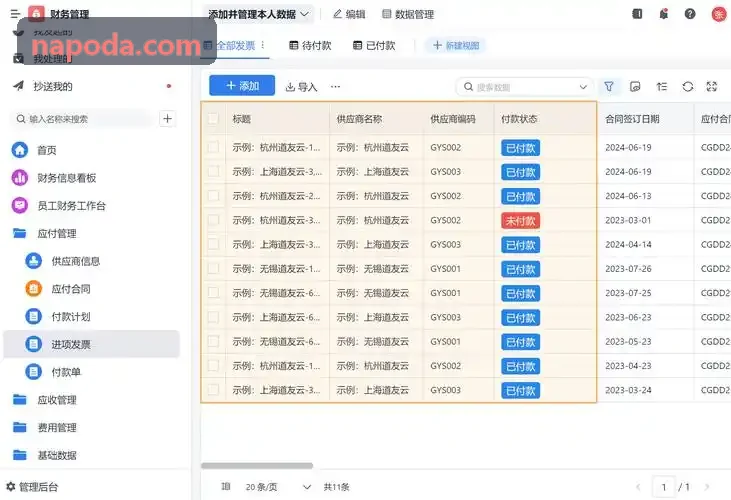Image resolution: width=731 pixels, height=500 pixels.
Task: Click the next page arrow
Action: [x=707, y=487]
